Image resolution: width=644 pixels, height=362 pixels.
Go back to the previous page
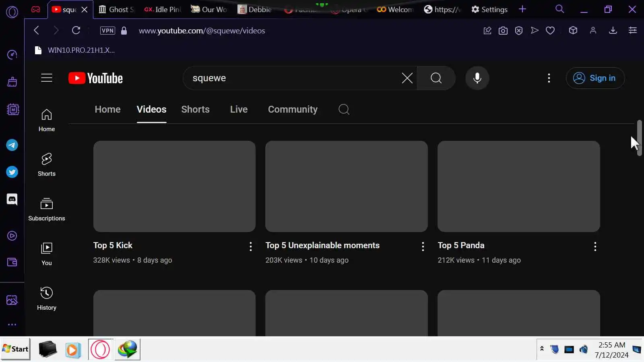click(37, 30)
